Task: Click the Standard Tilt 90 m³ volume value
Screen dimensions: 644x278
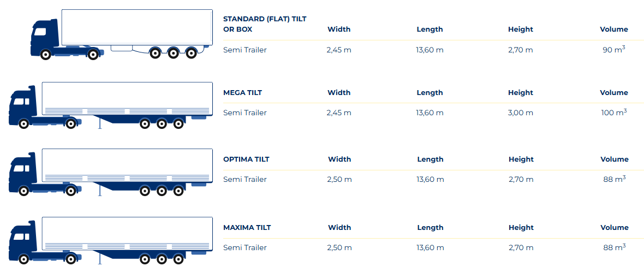Action: [614, 50]
